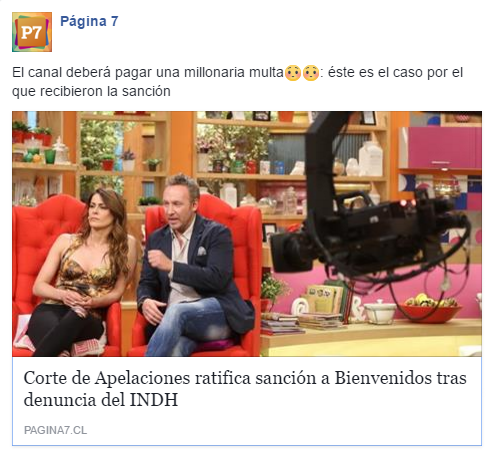Image resolution: width=491 pixels, height=457 pixels.
Task: Click the pink cabinet in the photo
Action: point(440,148)
